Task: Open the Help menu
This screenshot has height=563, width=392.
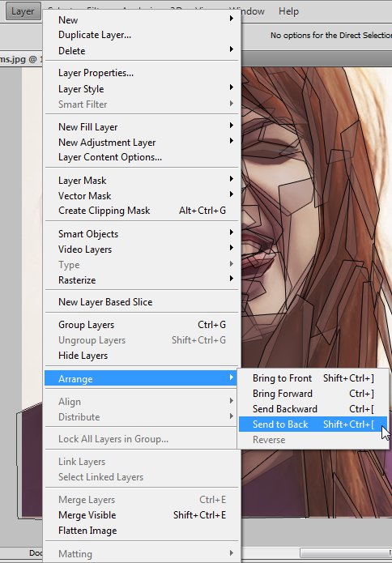Action: (288, 11)
